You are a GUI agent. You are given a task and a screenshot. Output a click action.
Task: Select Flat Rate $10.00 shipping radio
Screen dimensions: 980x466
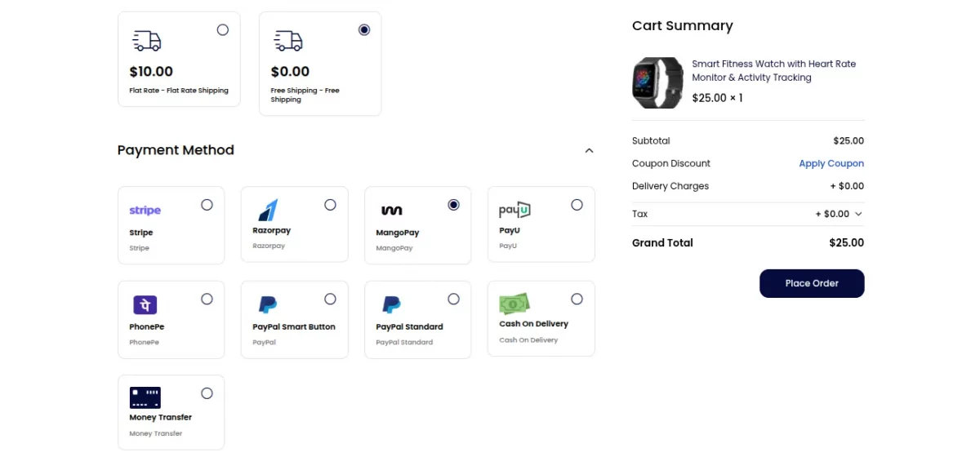223,29
